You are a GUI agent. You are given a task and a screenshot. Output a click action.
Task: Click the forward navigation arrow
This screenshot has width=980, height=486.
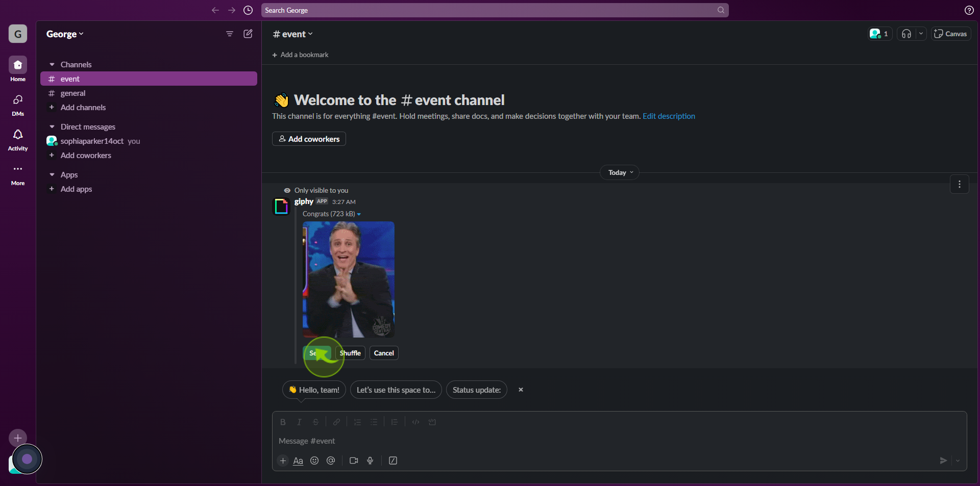click(232, 10)
